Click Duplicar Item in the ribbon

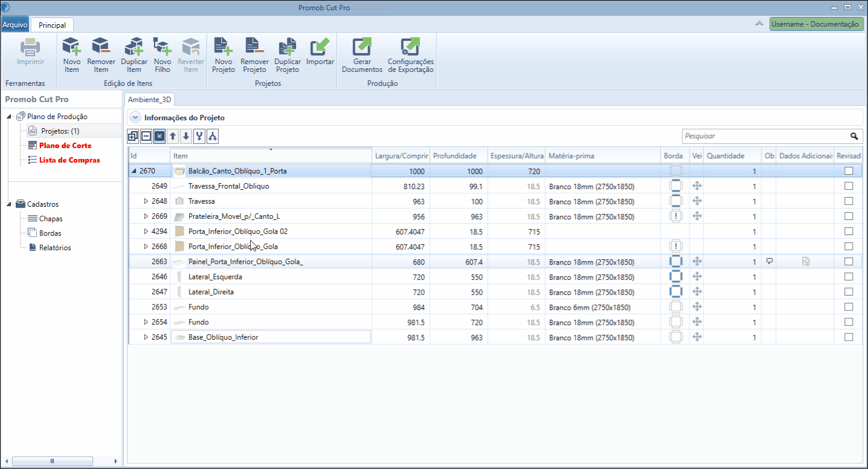pos(134,55)
